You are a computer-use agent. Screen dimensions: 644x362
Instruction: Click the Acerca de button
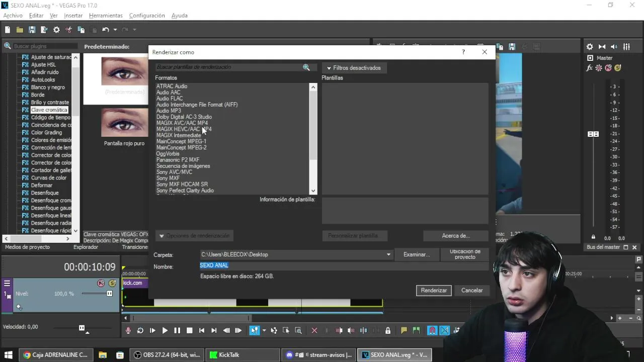pyautogui.click(x=456, y=236)
